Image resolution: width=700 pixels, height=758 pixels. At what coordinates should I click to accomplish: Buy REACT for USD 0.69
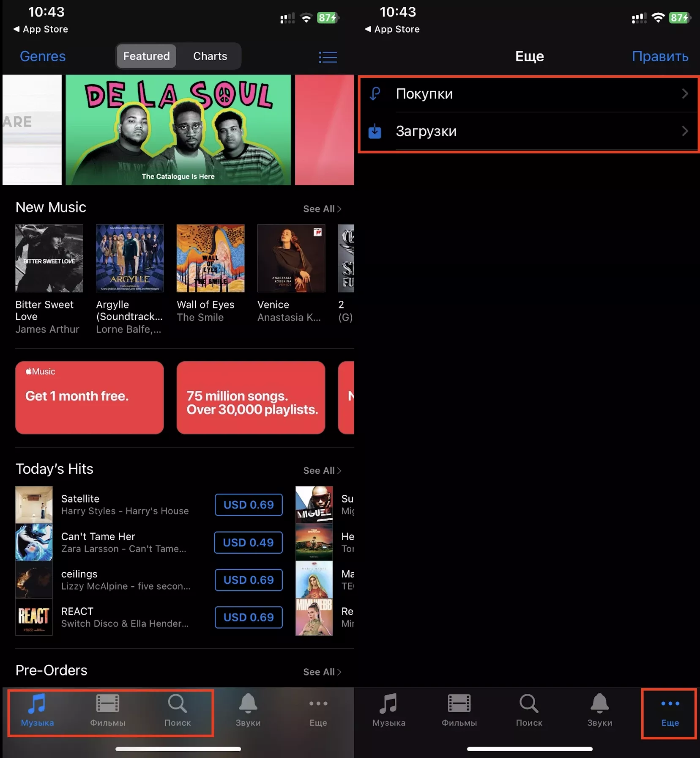tap(249, 617)
